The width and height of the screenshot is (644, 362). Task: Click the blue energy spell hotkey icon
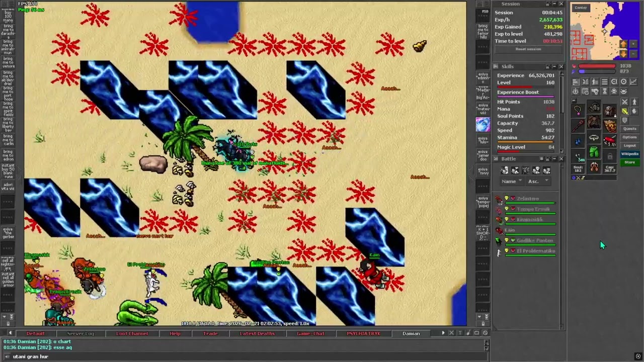point(482,125)
